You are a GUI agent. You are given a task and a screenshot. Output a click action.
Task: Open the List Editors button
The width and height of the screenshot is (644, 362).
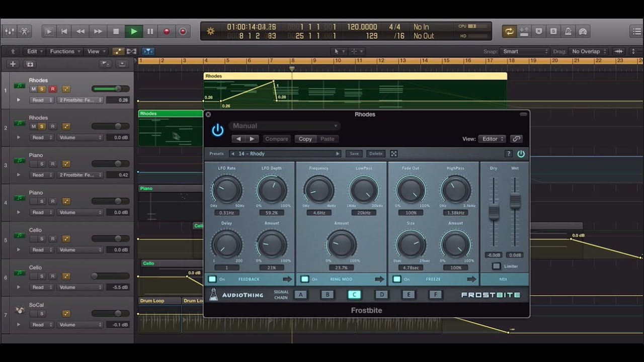click(637, 31)
